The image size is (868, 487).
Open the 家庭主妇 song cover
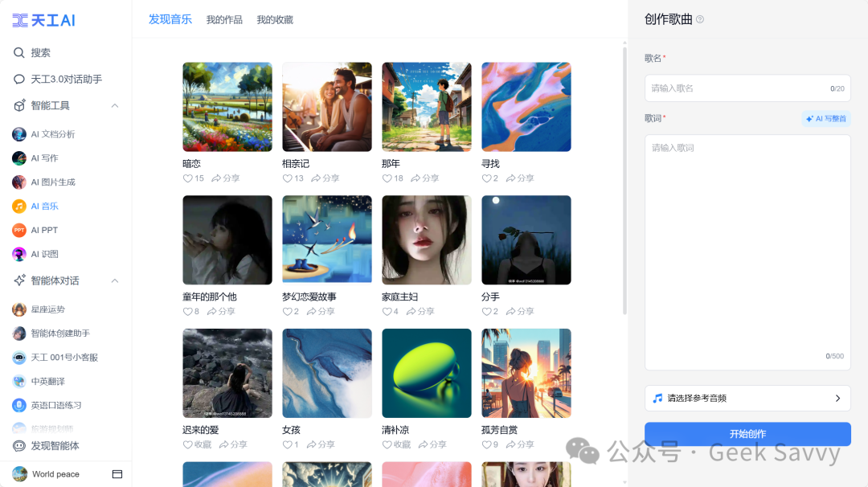pyautogui.click(x=427, y=240)
